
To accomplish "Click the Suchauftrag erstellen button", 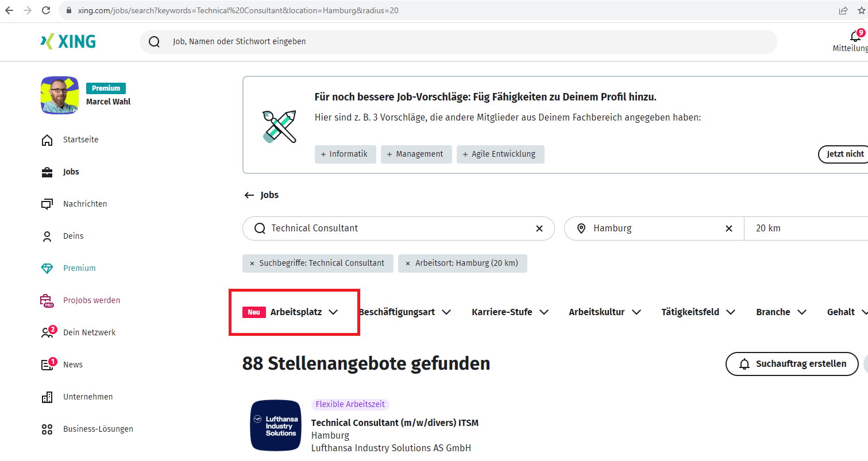I will pyautogui.click(x=792, y=364).
